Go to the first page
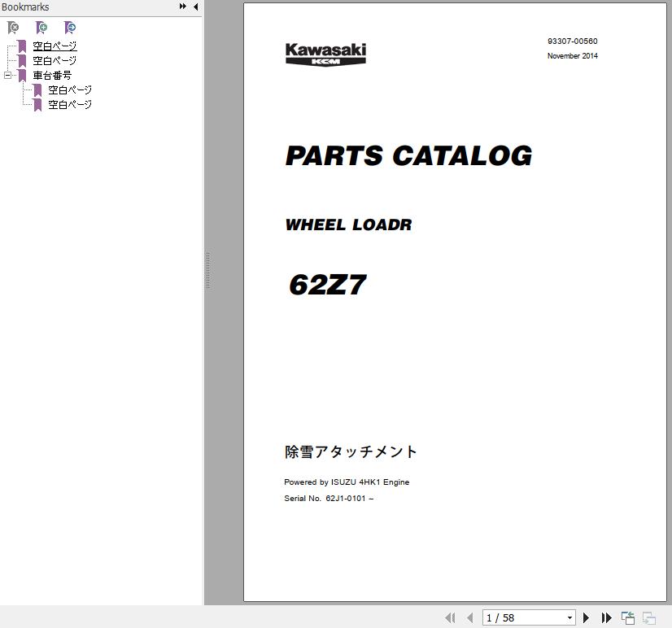This screenshot has height=628, width=672. pyautogui.click(x=450, y=617)
